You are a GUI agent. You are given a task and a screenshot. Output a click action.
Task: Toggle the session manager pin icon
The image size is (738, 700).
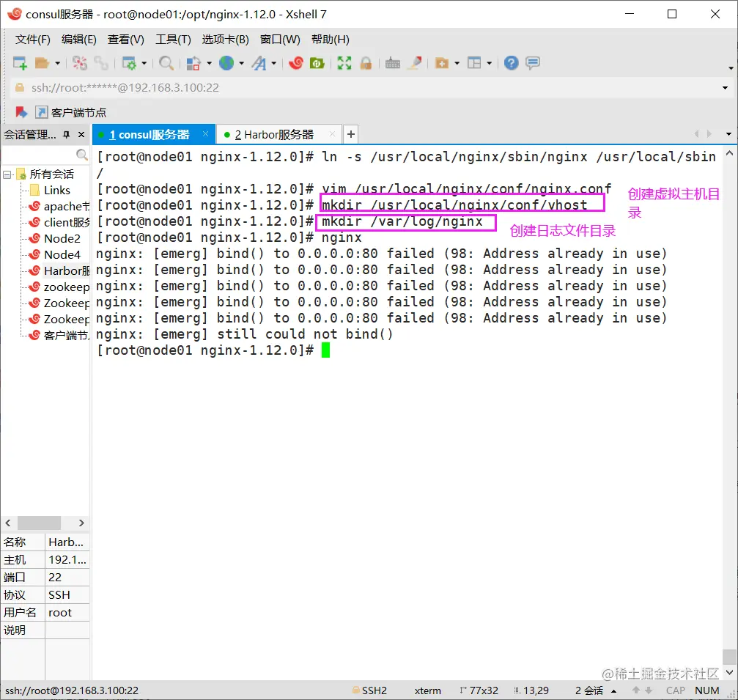pyautogui.click(x=67, y=135)
